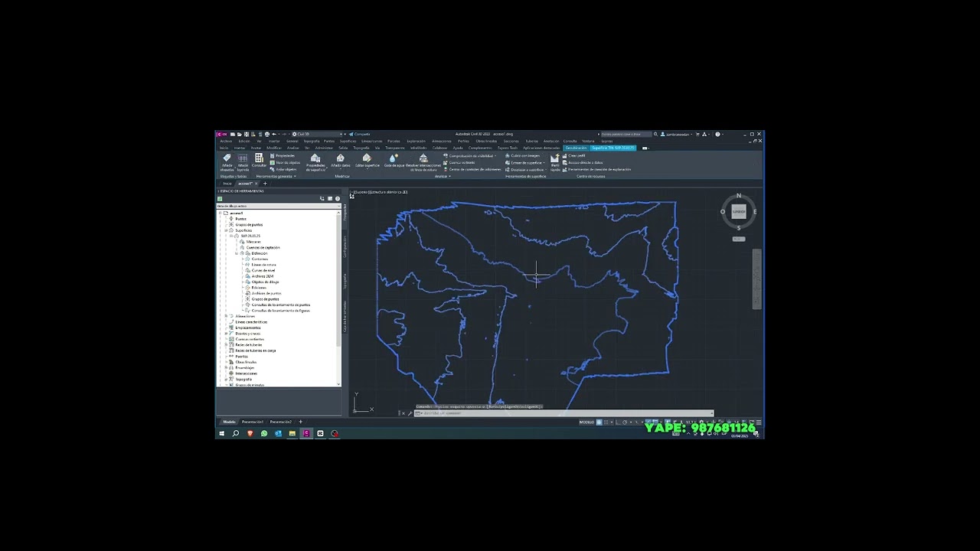Click Propiedades in Herramientas generales

click(283, 156)
